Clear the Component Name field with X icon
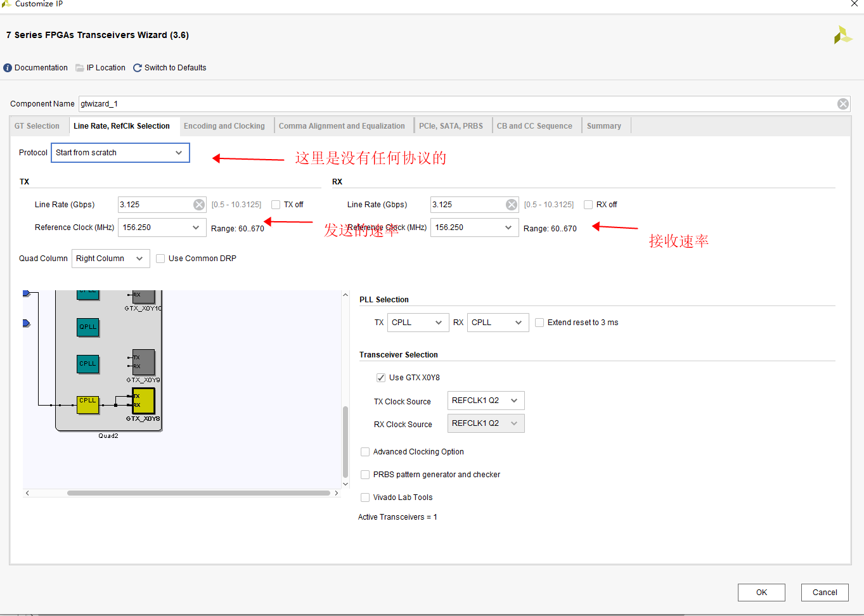Viewport: 864px width, 616px height. point(843,104)
